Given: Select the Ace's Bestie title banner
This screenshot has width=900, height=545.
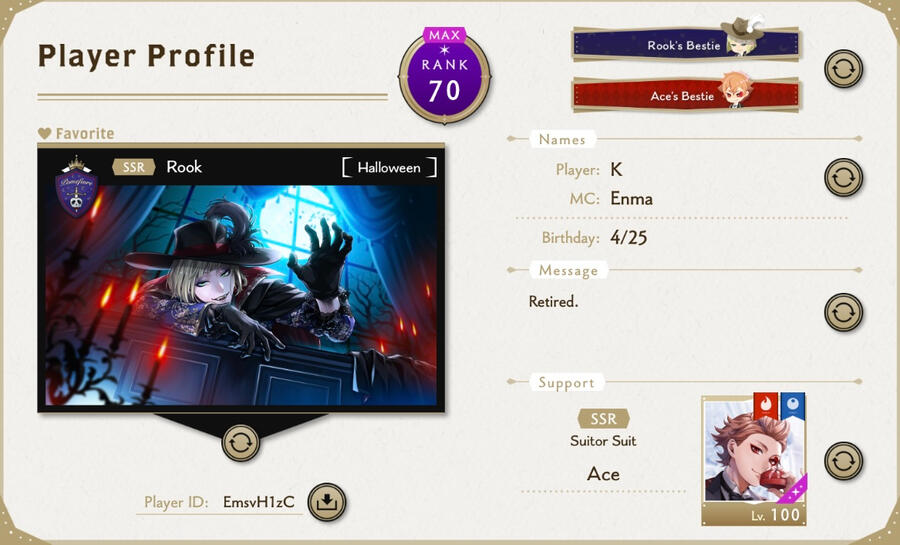Looking at the screenshot, I should tap(686, 95).
